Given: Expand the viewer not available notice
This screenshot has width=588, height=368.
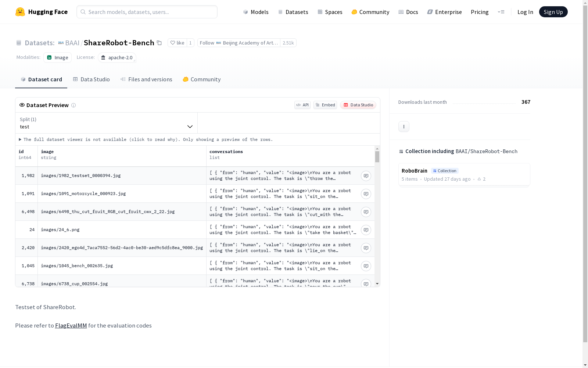Looking at the screenshot, I should click(146, 139).
